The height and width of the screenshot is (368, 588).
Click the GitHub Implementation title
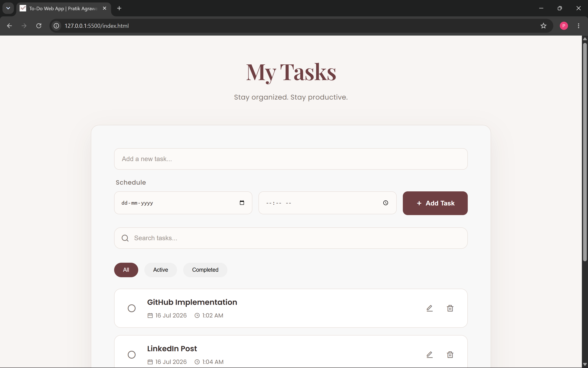pyautogui.click(x=192, y=302)
